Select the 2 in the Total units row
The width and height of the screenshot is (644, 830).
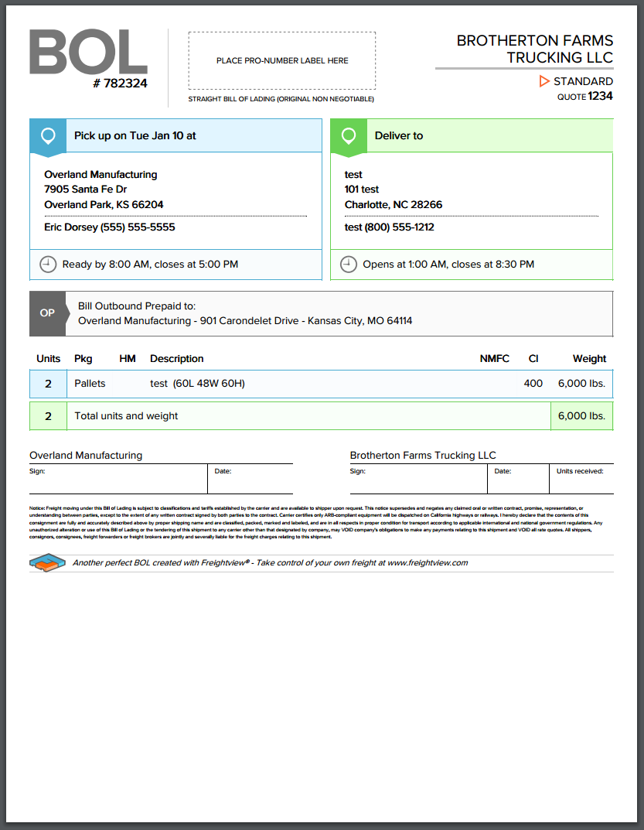click(48, 416)
